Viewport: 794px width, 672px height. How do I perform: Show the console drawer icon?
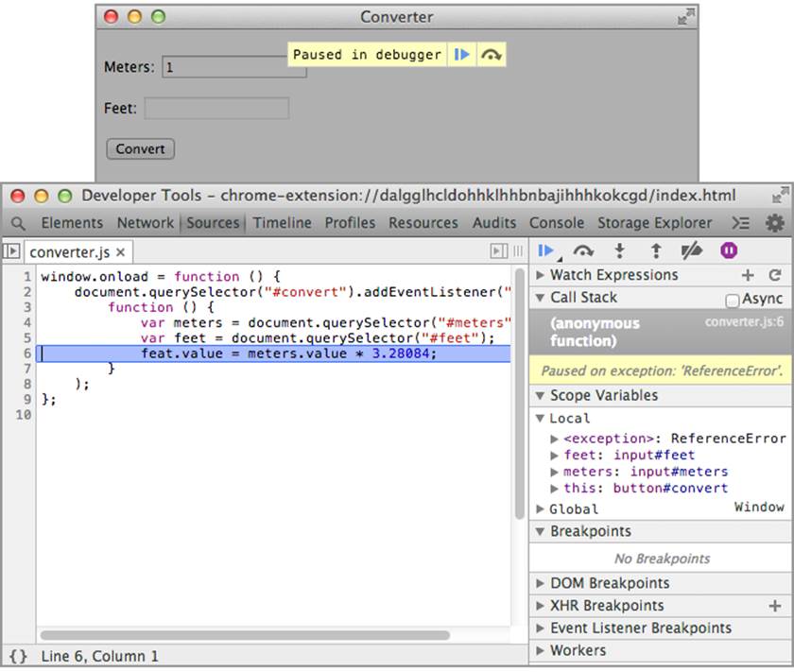tap(741, 223)
